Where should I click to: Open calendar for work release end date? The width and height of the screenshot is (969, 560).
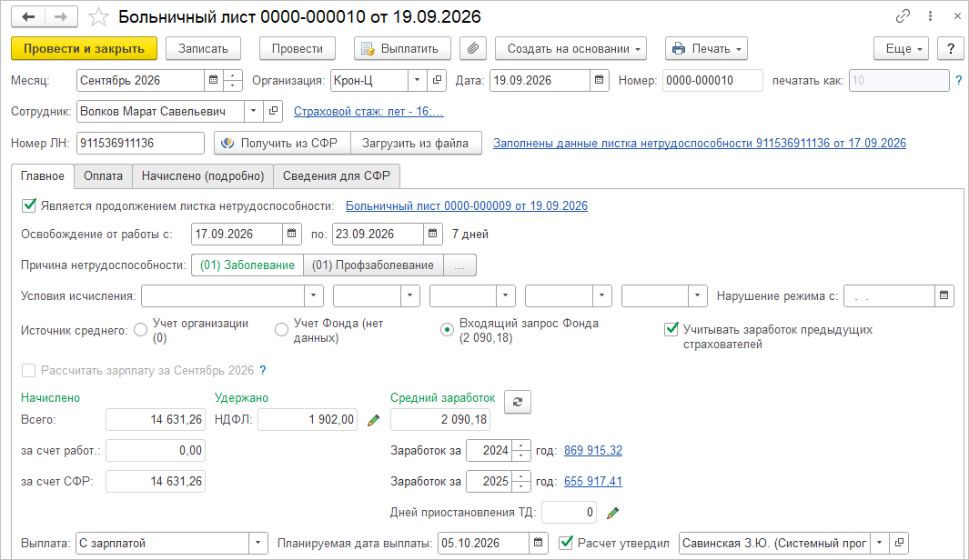432,234
